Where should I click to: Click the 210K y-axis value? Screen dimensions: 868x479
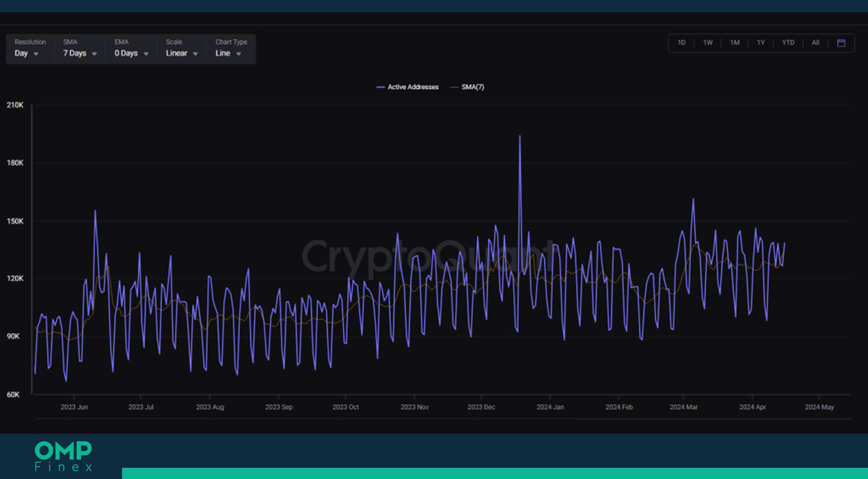[15, 105]
